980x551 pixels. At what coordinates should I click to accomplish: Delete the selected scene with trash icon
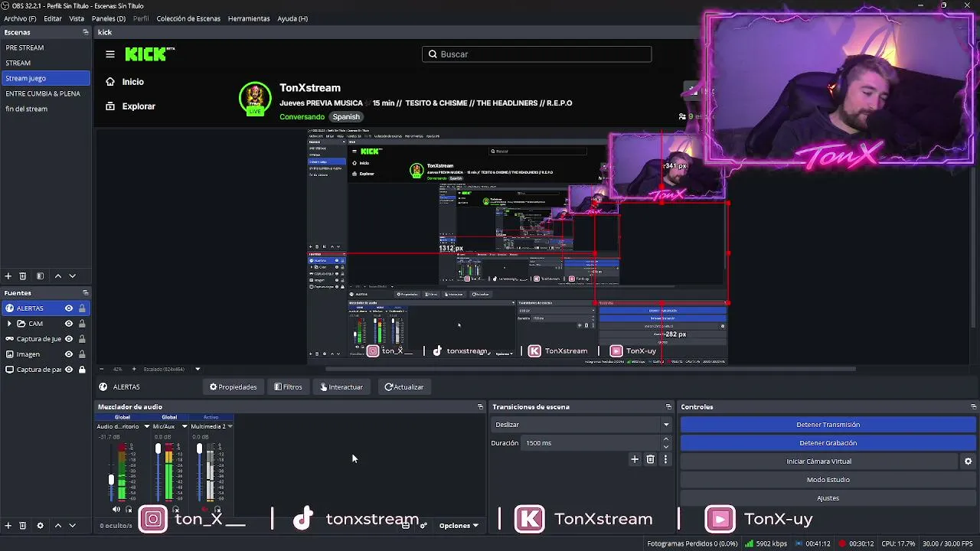[23, 275]
